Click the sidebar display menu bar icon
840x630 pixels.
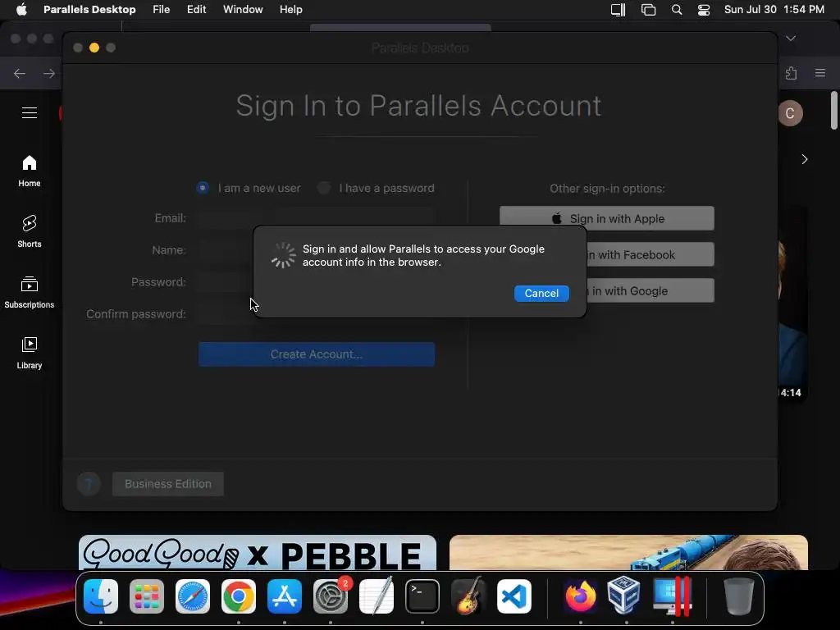(619, 10)
